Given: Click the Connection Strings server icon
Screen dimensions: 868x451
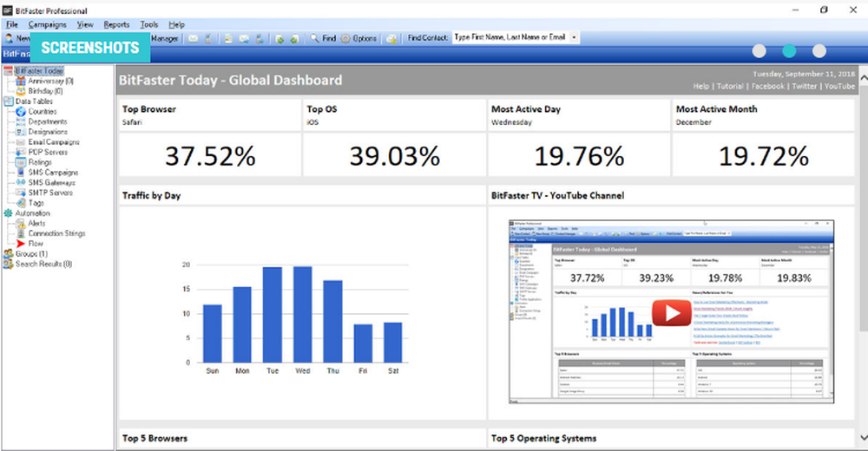Looking at the screenshot, I should click(21, 233).
